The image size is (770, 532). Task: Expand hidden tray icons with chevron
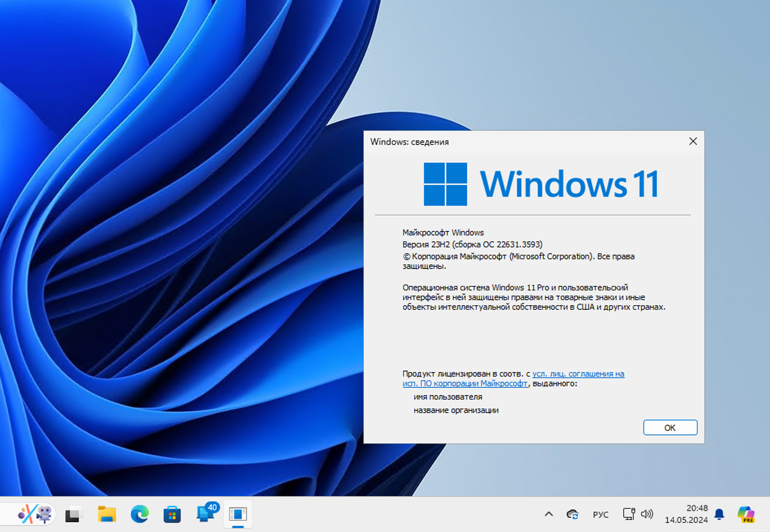tap(548, 514)
